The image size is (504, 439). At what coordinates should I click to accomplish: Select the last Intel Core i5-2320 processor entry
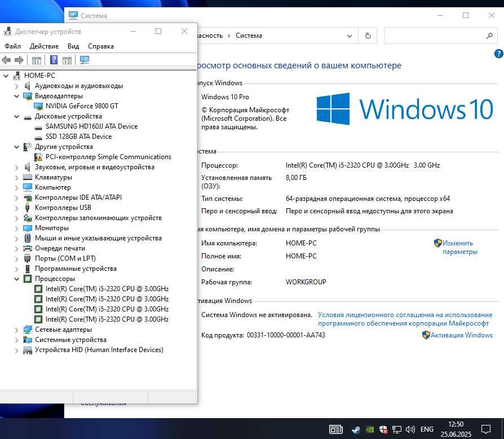click(107, 319)
